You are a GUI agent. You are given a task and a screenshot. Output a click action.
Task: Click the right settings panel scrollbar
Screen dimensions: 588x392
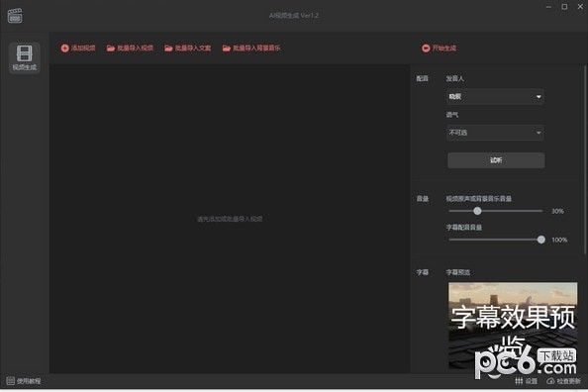coord(585,159)
